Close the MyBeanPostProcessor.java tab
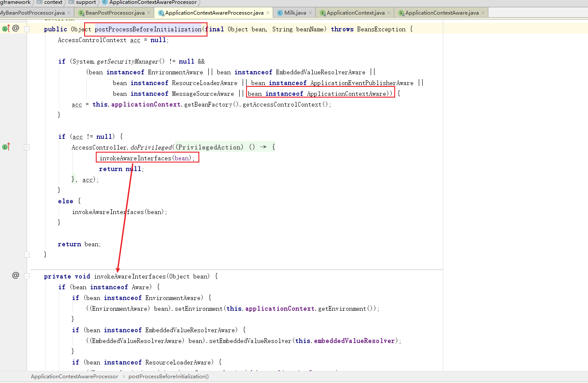 (70, 13)
